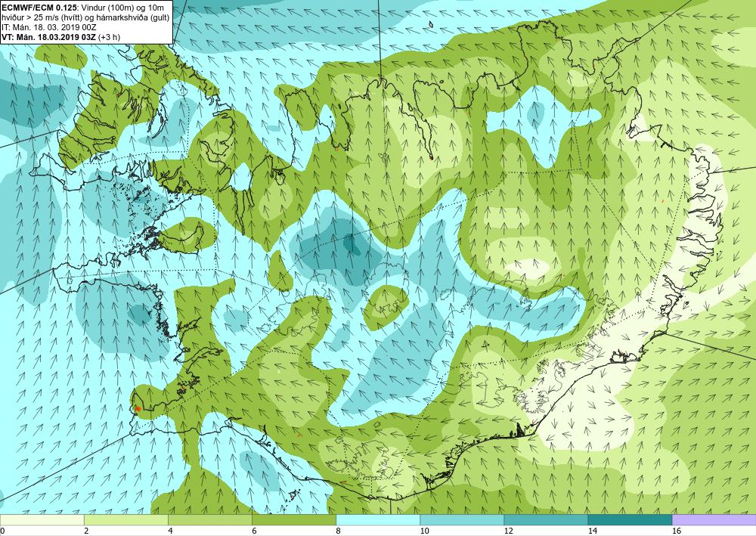This screenshot has height=536, width=756.
Task: Click the light green 2–4 legend swatch
Action: (125, 520)
